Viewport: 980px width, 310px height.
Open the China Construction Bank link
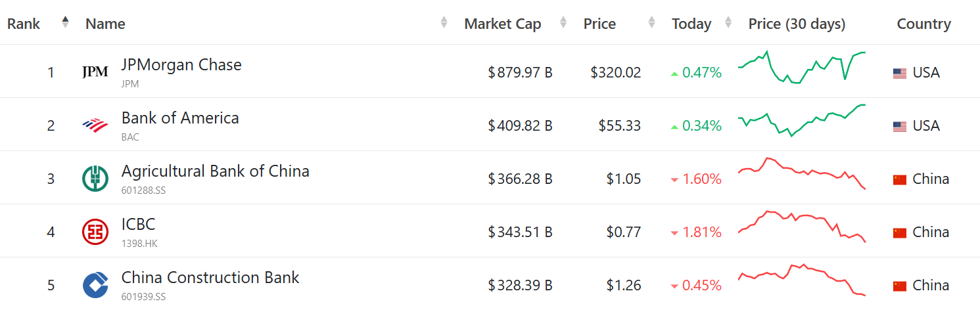click(x=210, y=278)
